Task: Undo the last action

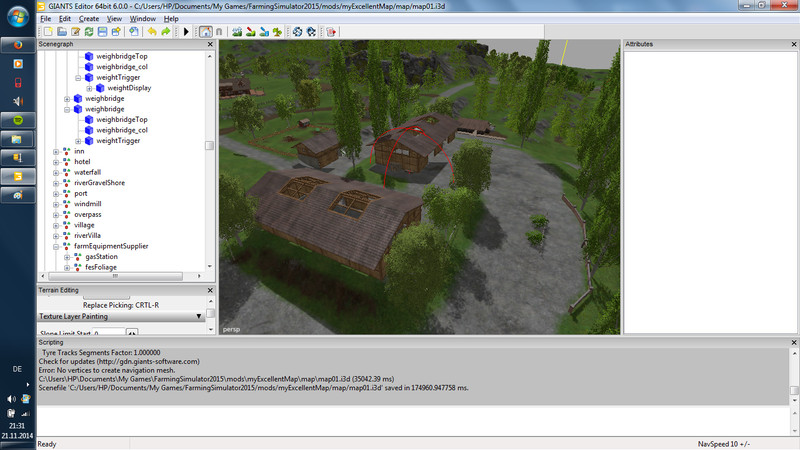Action: tap(152, 32)
